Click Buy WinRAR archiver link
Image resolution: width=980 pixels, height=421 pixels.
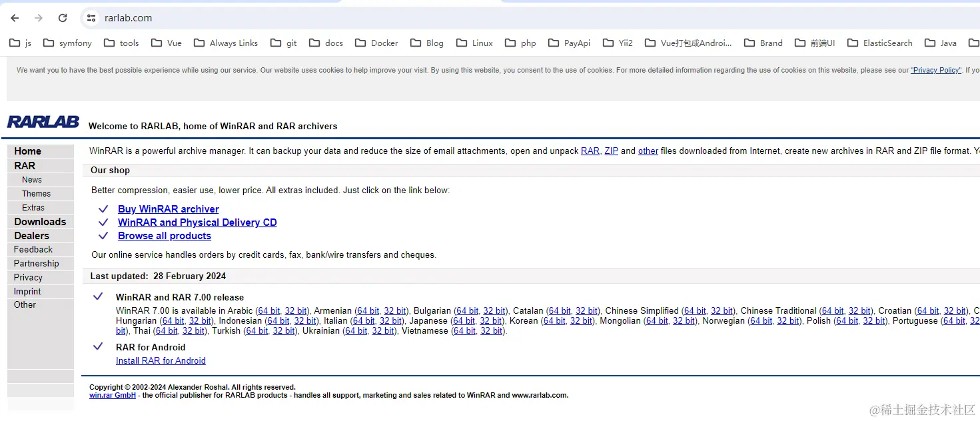pos(169,209)
